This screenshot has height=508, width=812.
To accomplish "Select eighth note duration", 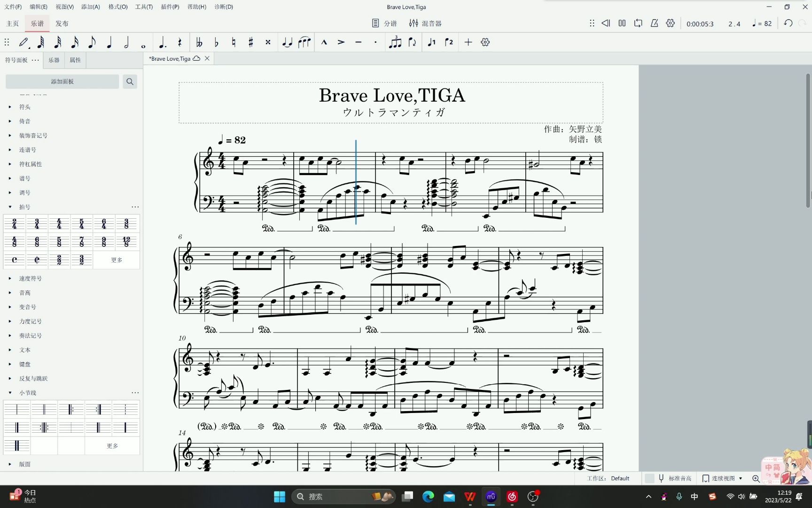I will click(92, 42).
